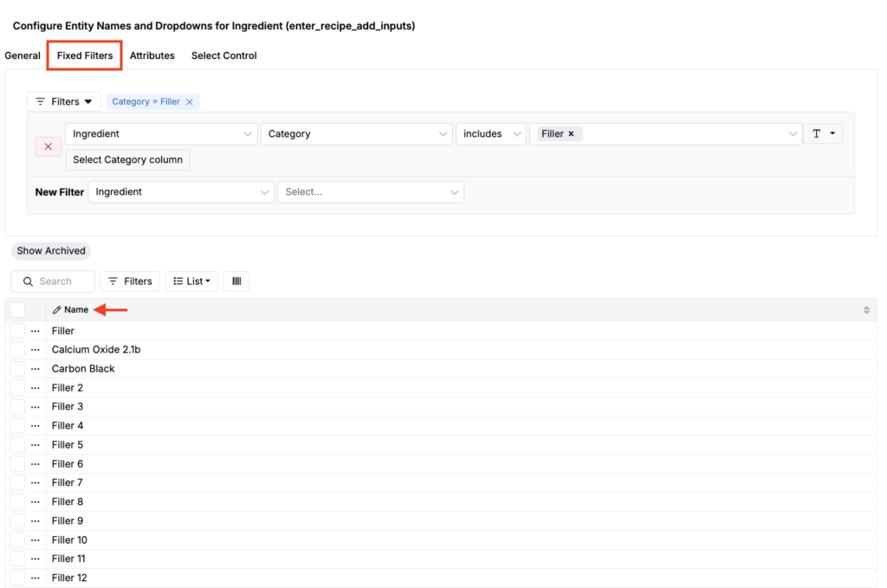The height and width of the screenshot is (588, 887).
Task: Click the Name column sort arrows
Action: (x=866, y=310)
